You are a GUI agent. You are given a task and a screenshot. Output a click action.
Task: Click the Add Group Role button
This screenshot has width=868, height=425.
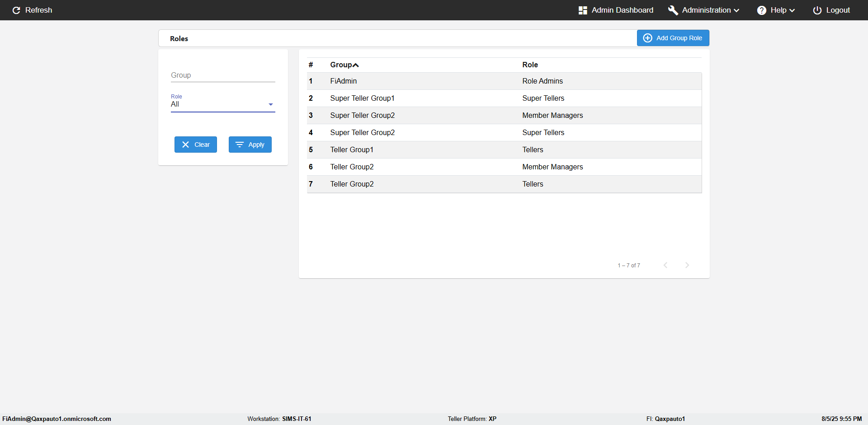tap(673, 38)
